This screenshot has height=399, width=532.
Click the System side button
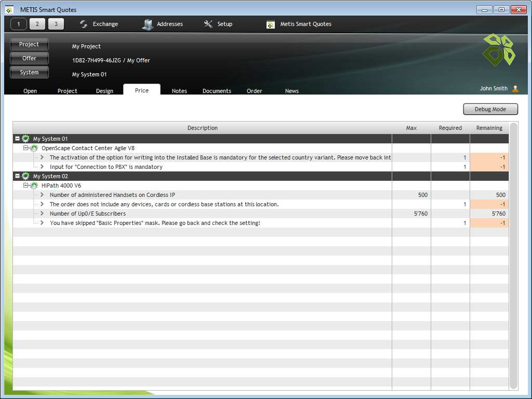(29, 72)
